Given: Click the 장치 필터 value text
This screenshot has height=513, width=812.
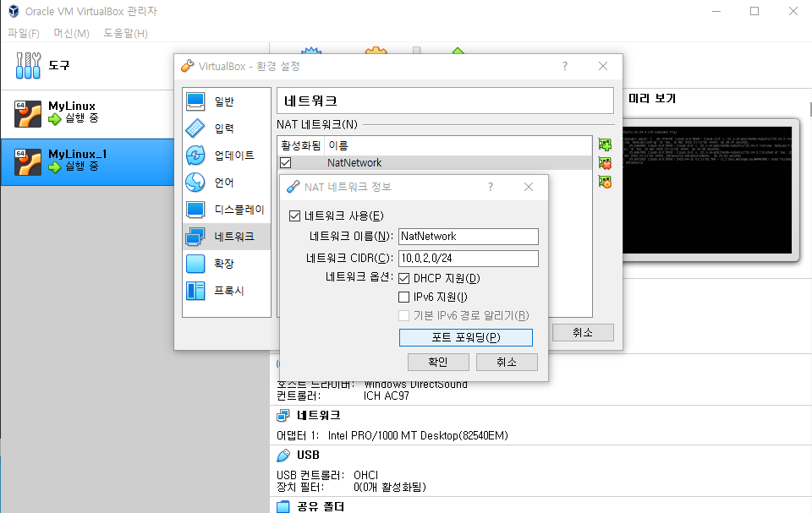Looking at the screenshot, I should [390, 487].
